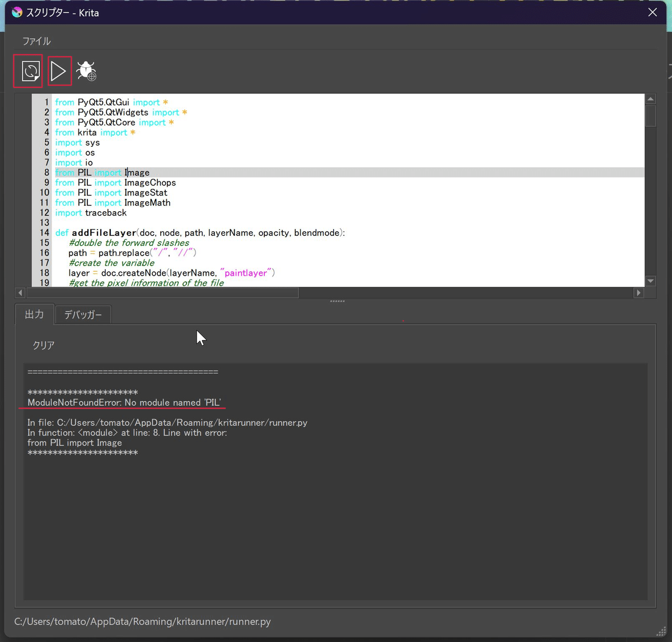Click the 'import io' line
The width and height of the screenshot is (672, 642).
click(x=74, y=163)
